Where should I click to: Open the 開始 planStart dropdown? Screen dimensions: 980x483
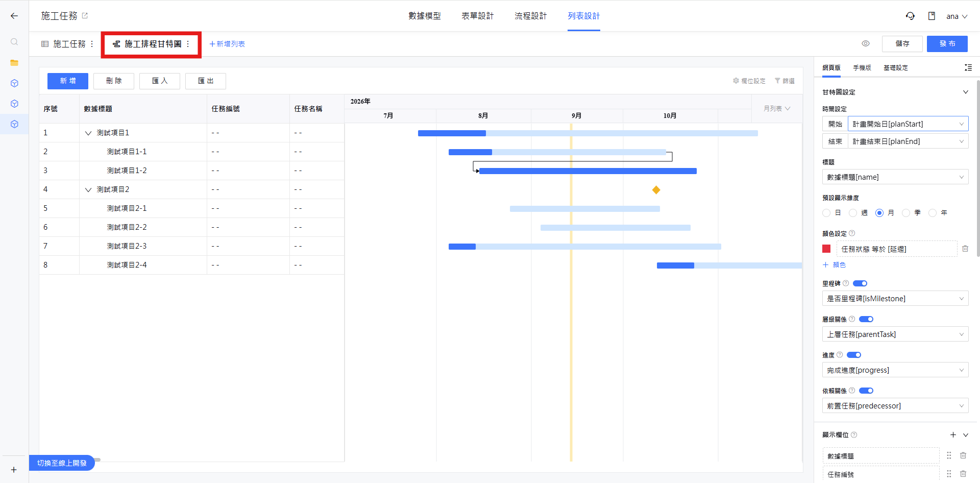[908, 124]
